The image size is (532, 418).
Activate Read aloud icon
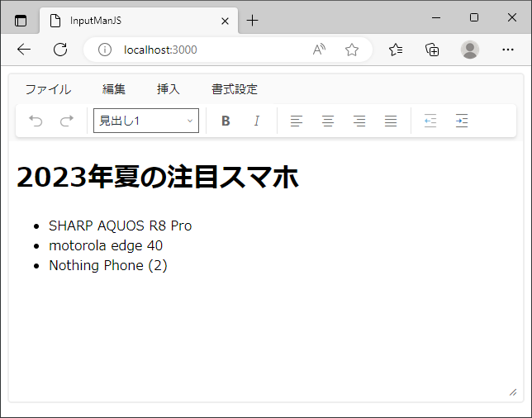pyautogui.click(x=319, y=50)
